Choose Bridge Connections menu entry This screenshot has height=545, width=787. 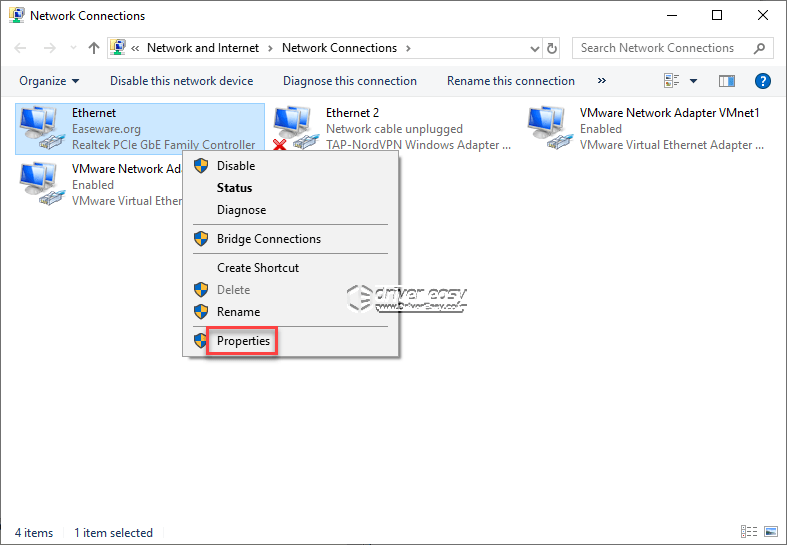[x=269, y=239]
